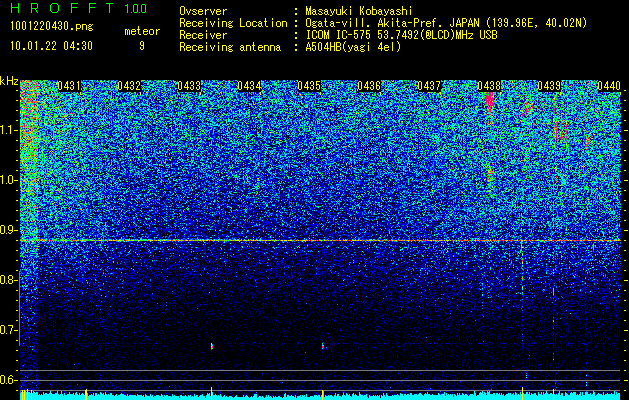Click the "Ovserver" field label
The height and width of the screenshot is (400, 629).
[x=203, y=11]
